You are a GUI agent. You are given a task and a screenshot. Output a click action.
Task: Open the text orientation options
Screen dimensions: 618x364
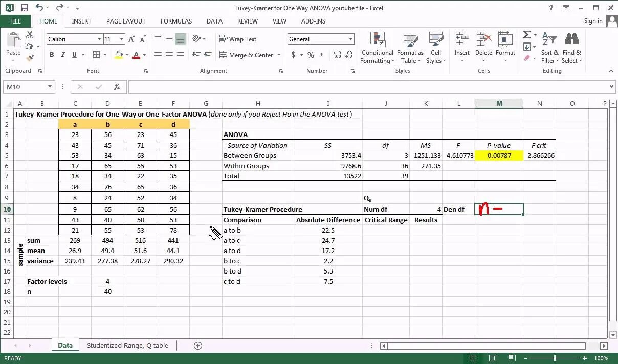pyautogui.click(x=198, y=39)
